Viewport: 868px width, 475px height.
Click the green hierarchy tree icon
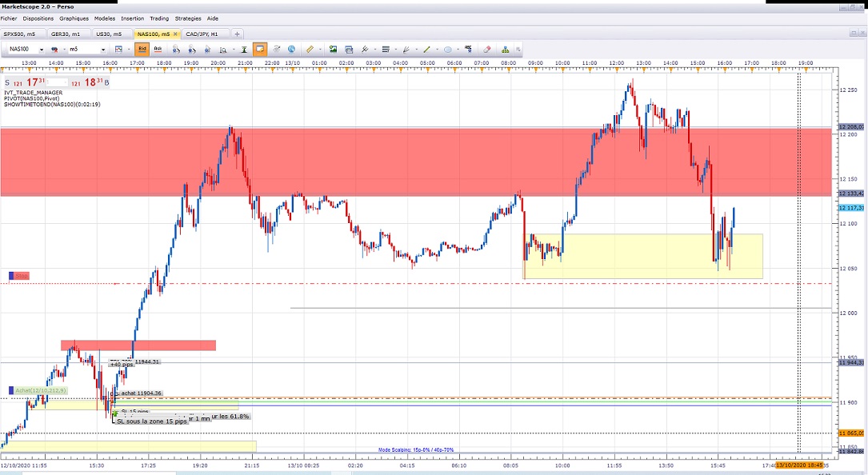[506, 50]
